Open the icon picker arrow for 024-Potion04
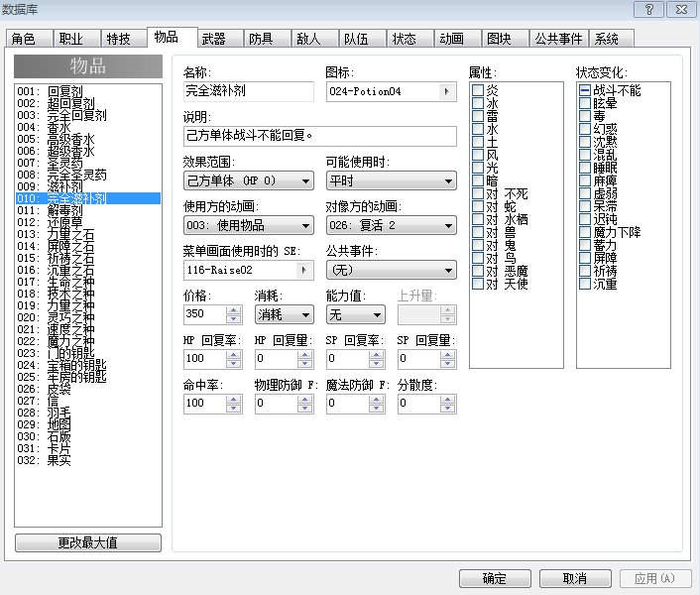The width and height of the screenshot is (700, 595). click(x=447, y=91)
